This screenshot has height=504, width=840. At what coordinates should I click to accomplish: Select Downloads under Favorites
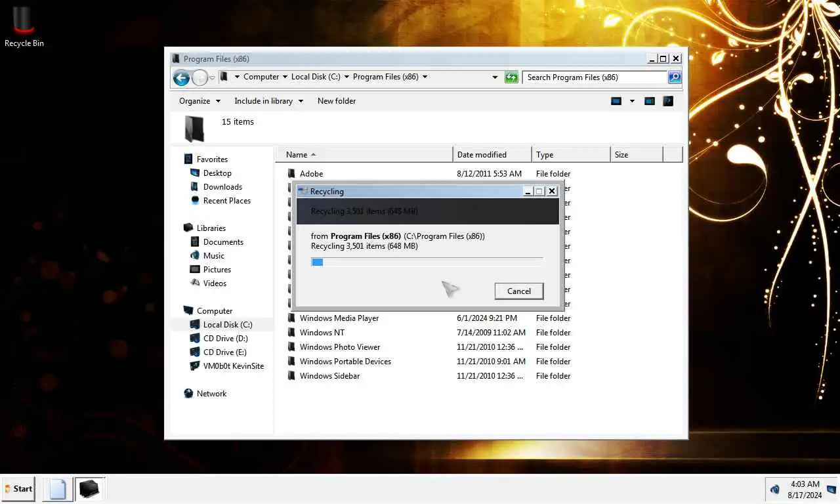click(x=222, y=187)
